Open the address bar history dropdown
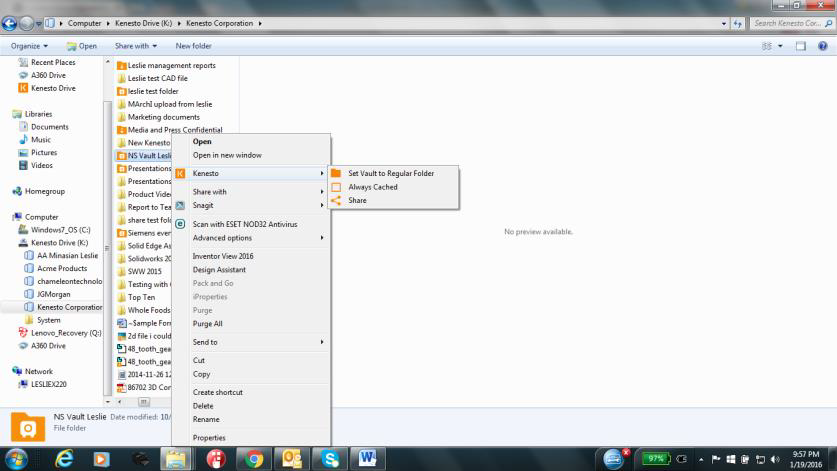Viewport: 837px width, 471px height. tap(724, 23)
